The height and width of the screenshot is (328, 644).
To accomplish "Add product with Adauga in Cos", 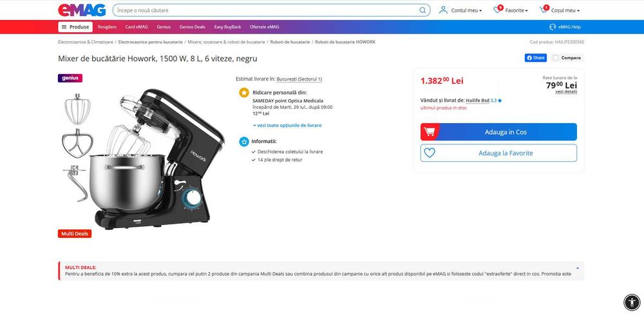I will [498, 132].
